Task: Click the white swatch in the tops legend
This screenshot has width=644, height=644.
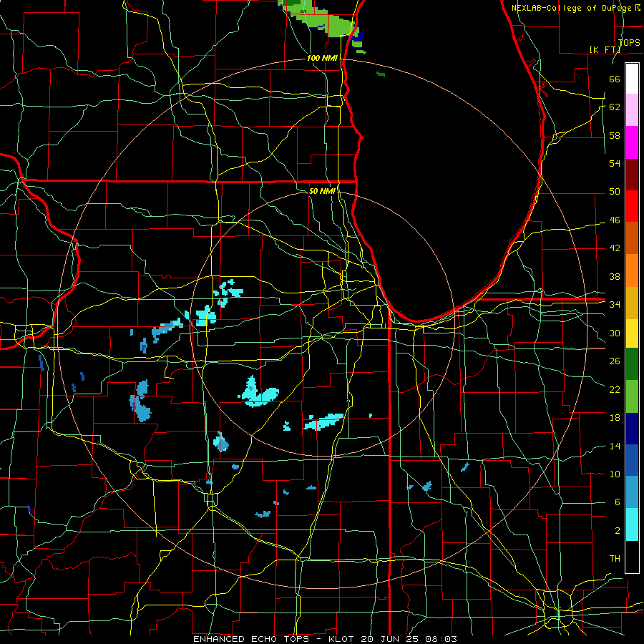Action: pyautogui.click(x=632, y=79)
